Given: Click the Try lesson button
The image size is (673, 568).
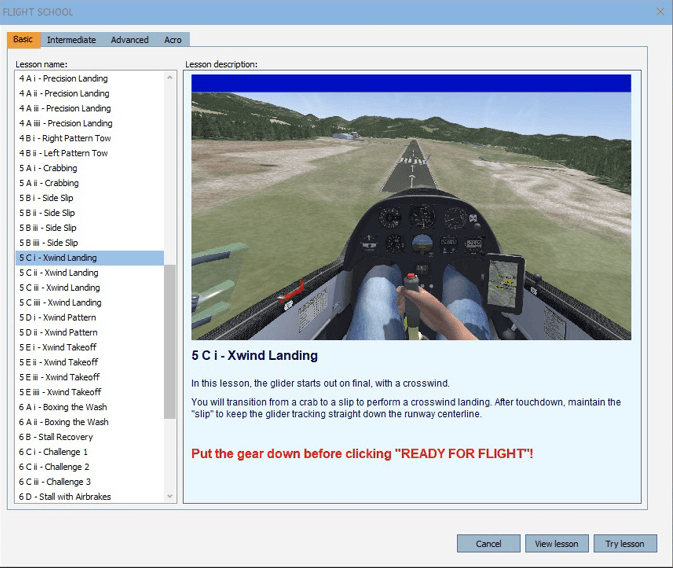Looking at the screenshot, I should [x=625, y=544].
